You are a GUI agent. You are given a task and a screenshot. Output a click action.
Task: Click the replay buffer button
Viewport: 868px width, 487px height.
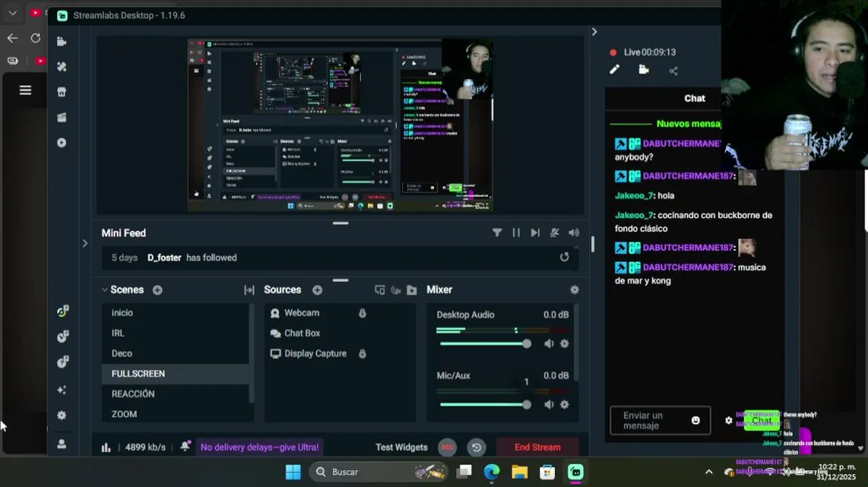tap(477, 447)
